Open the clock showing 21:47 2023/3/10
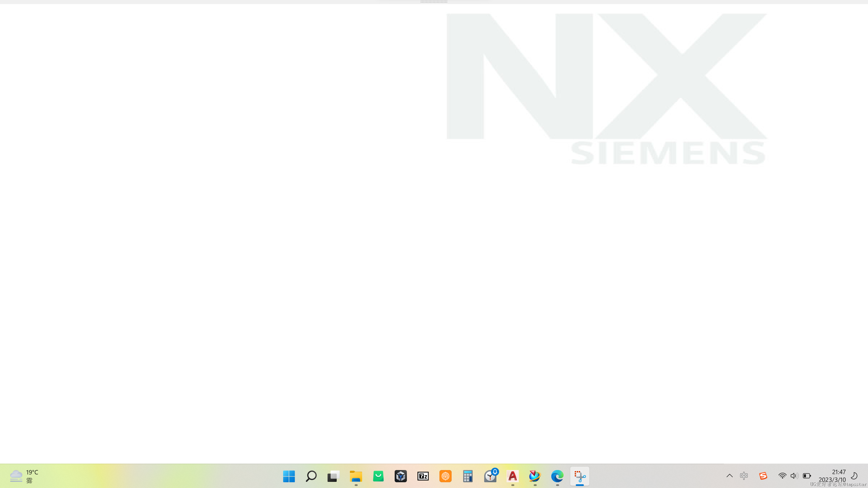Image resolution: width=868 pixels, height=488 pixels. click(832, 476)
